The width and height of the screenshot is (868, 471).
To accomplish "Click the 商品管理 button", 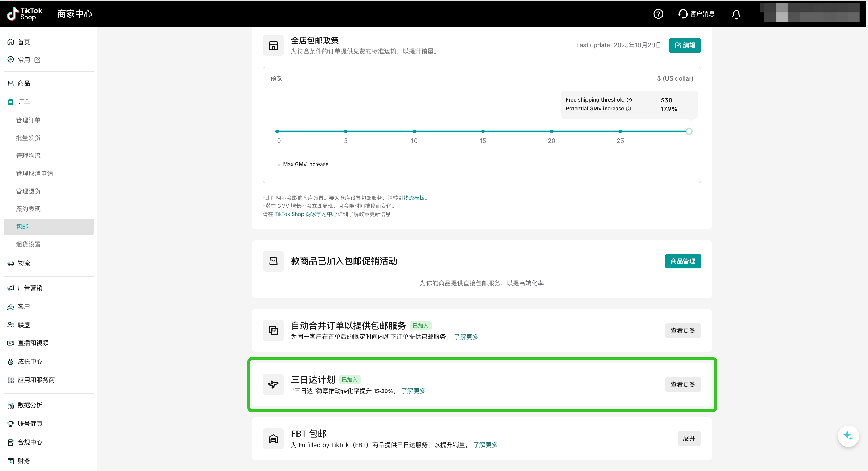I will 683,261.
